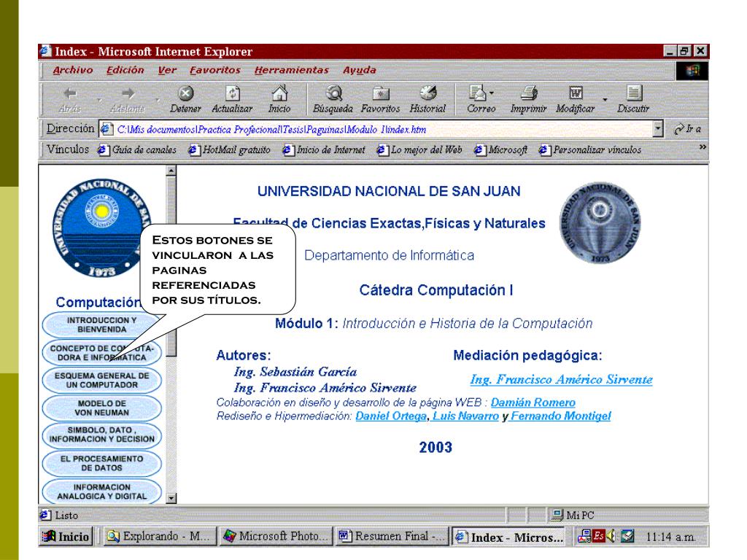Screen dimensions: 747x560
Task: Open the HotMail gratuito link
Action: point(229,149)
